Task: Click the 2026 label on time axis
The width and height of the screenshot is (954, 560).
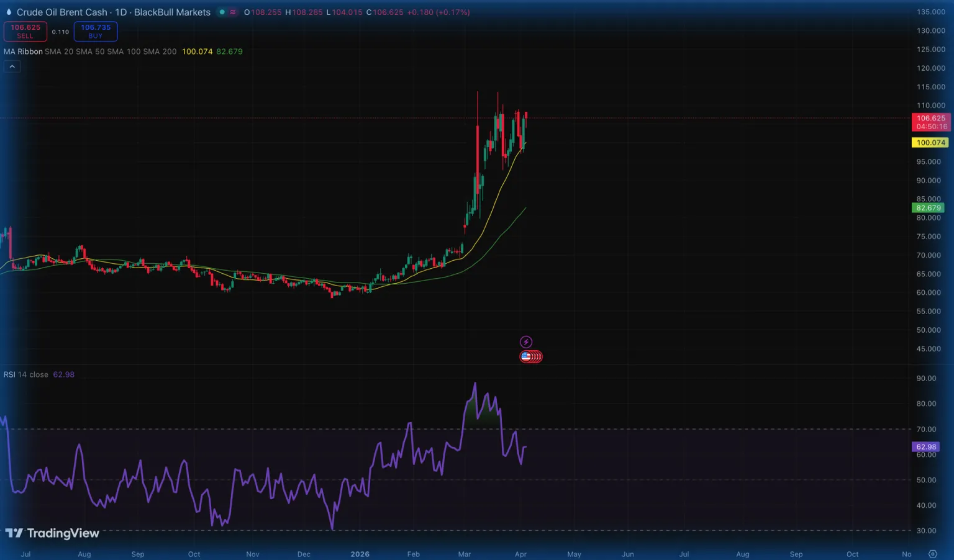Action: pos(360,554)
